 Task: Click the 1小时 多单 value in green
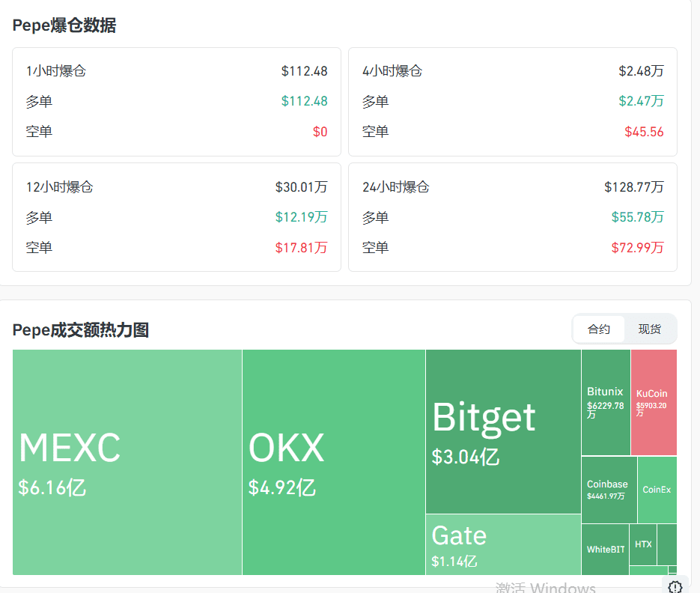pyautogui.click(x=305, y=101)
